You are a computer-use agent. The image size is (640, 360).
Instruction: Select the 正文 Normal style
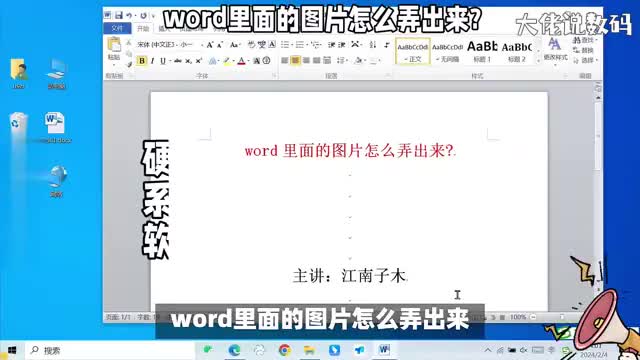[x=413, y=52]
